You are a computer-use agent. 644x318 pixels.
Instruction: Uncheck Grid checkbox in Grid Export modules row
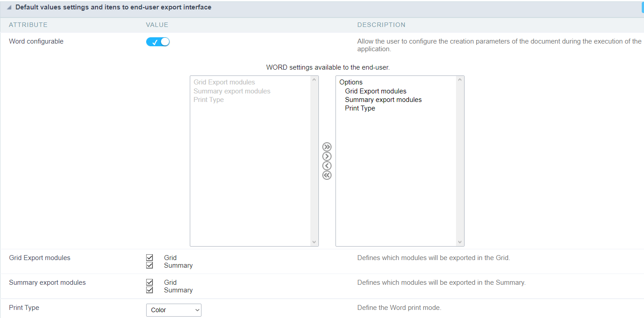click(x=150, y=258)
